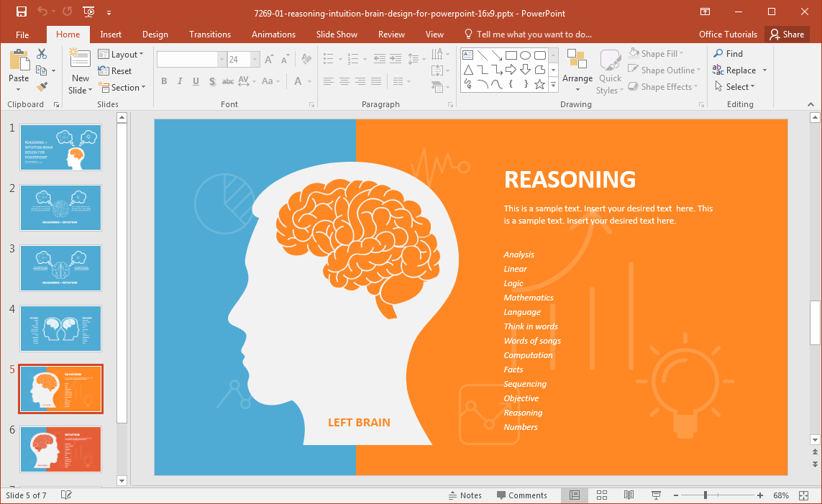Toggle Bold formatting
822x504 pixels.
coord(164,81)
